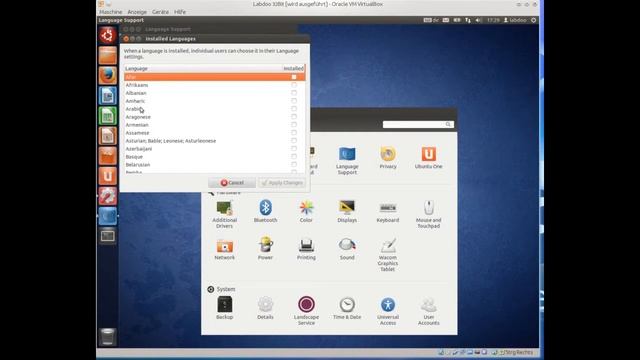
Task: Check the Albanian installed checkbox
Action: (294, 93)
